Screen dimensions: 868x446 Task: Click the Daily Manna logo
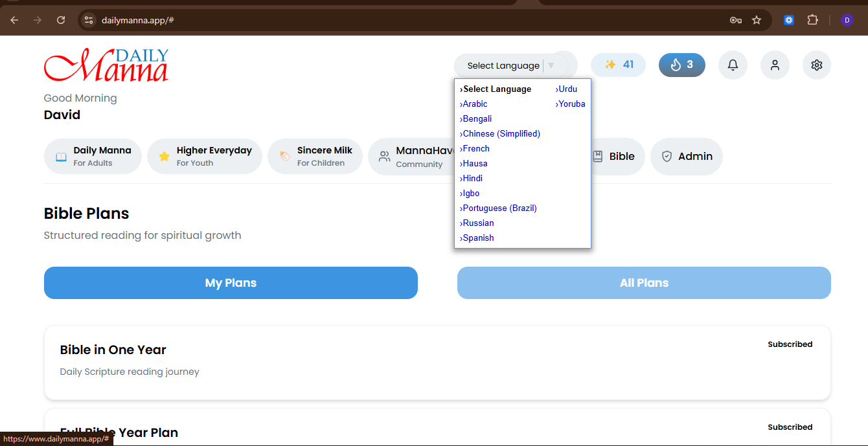(x=106, y=65)
